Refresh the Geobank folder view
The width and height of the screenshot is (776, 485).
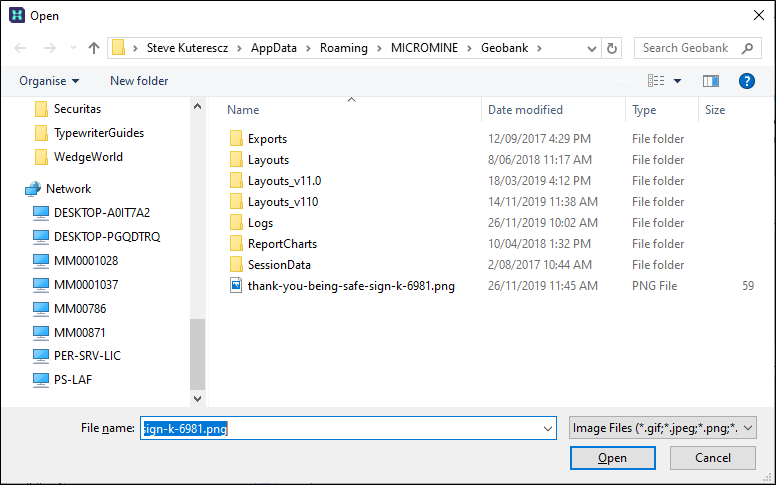click(612, 48)
